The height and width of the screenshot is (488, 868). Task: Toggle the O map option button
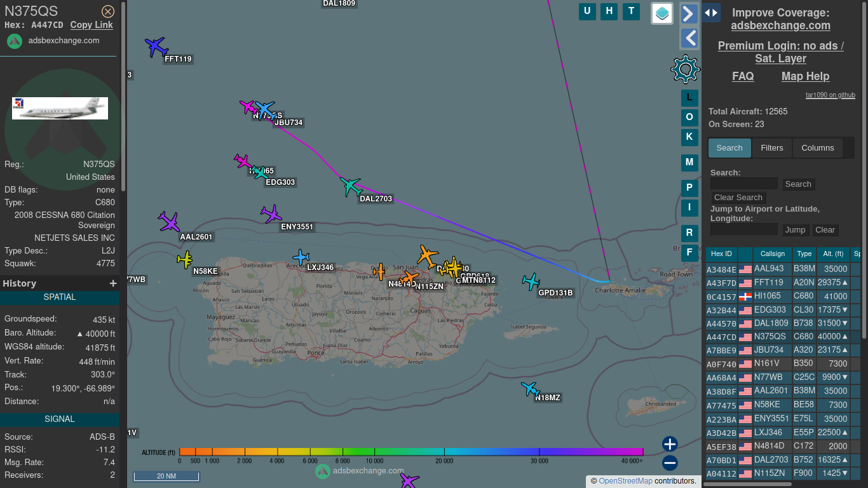(689, 117)
